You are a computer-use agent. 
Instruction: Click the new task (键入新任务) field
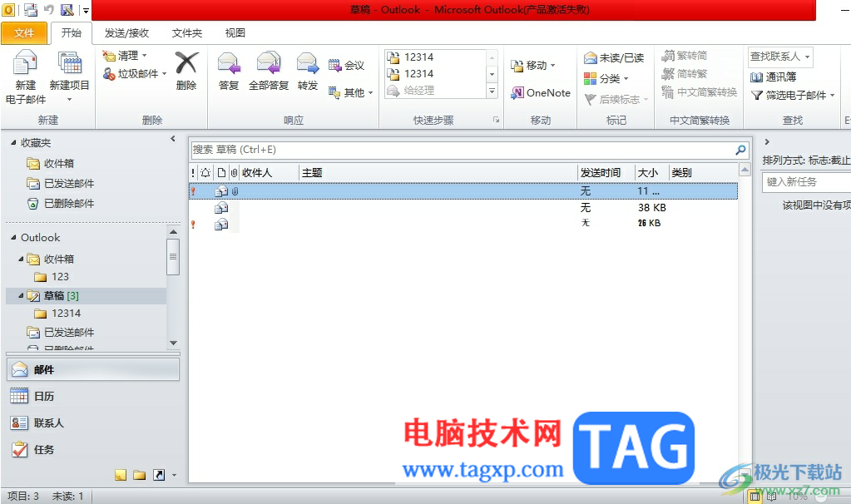point(806,182)
